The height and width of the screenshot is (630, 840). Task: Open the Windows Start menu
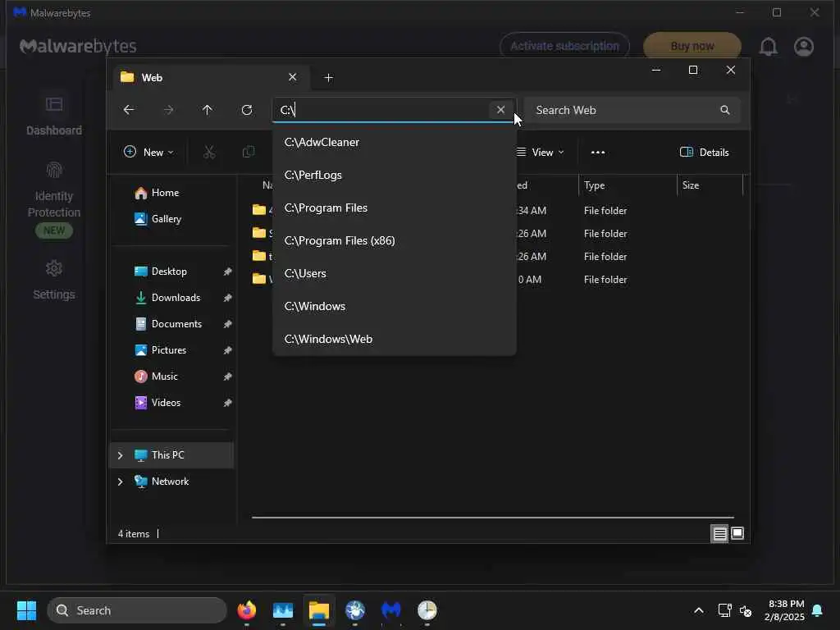pos(26,610)
